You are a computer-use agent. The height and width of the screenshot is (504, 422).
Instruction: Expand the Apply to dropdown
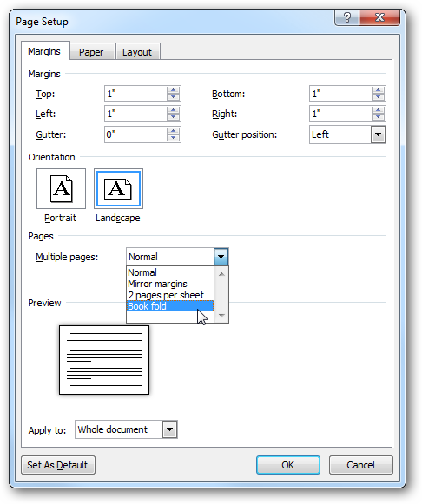(169, 429)
